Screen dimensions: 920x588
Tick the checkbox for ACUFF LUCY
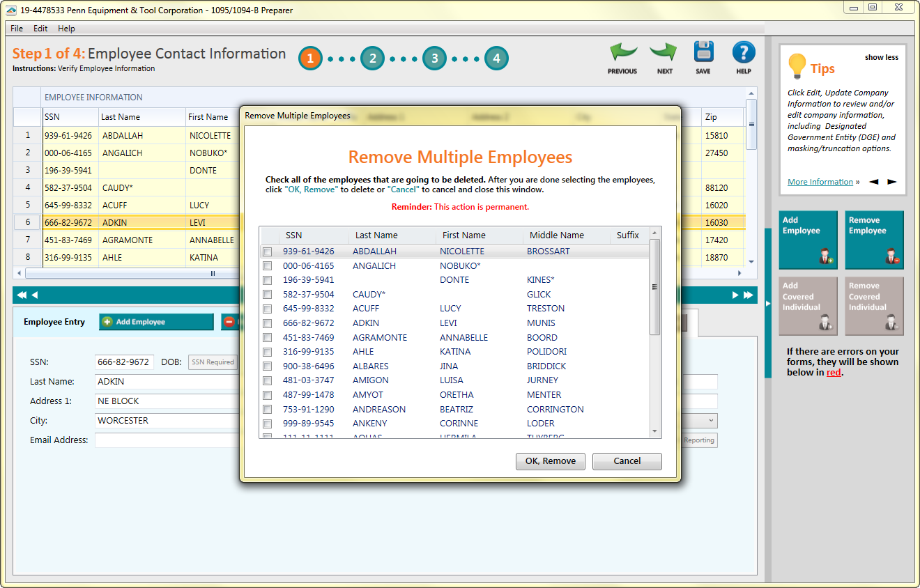(267, 309)
